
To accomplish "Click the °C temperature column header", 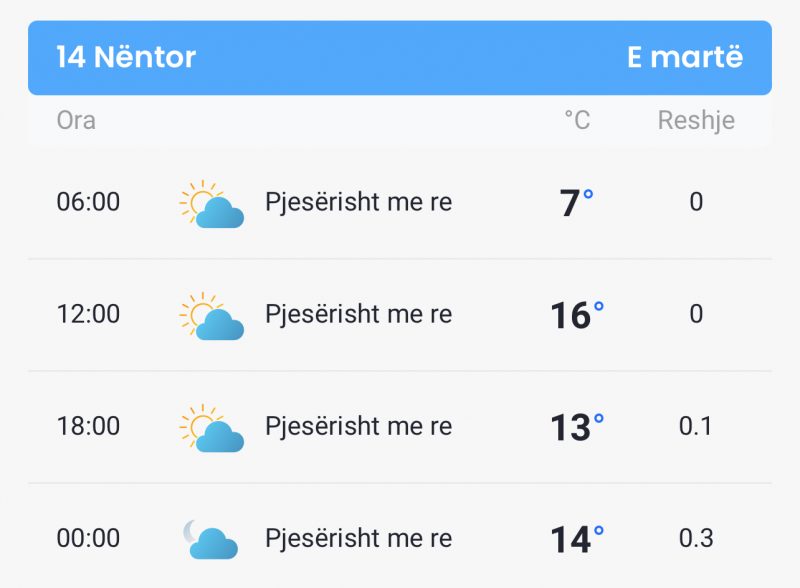I will (x=577, y=121).
